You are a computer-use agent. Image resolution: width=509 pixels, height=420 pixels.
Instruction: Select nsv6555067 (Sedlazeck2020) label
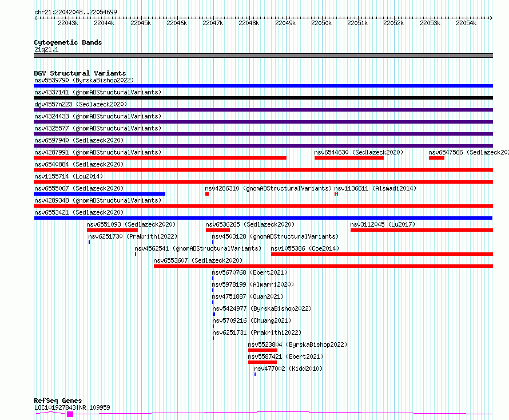[x=79, y=188]
